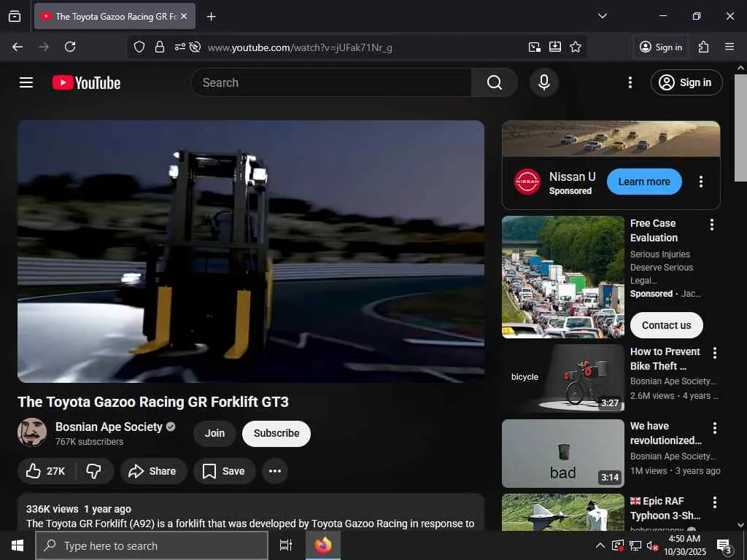
Task: Open Task View on the taskbar
Action: [x=286, y=545]
